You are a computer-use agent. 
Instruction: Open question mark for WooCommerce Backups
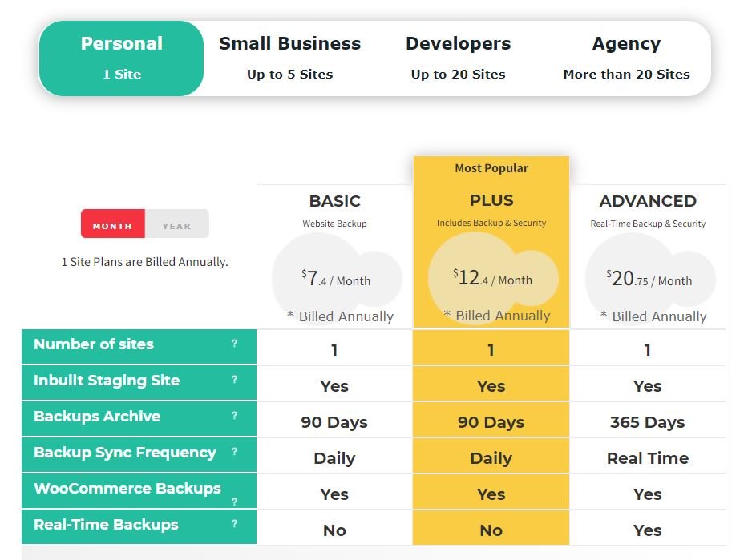point(234,502)
